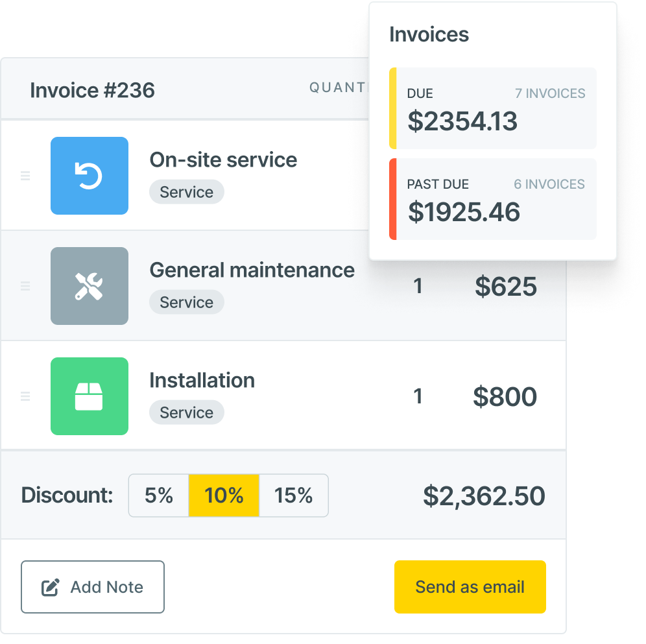Viewport: 646px width, 644px height.
Task: Click the pencil icon inside Add Note button
Action: [49, 586]
